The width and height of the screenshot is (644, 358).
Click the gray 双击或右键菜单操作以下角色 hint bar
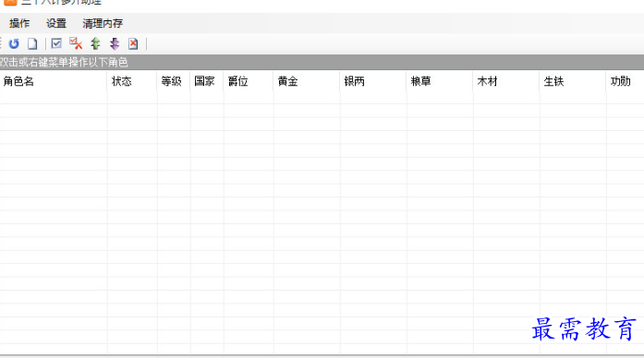pyautogui.click(x=322, y=63)
